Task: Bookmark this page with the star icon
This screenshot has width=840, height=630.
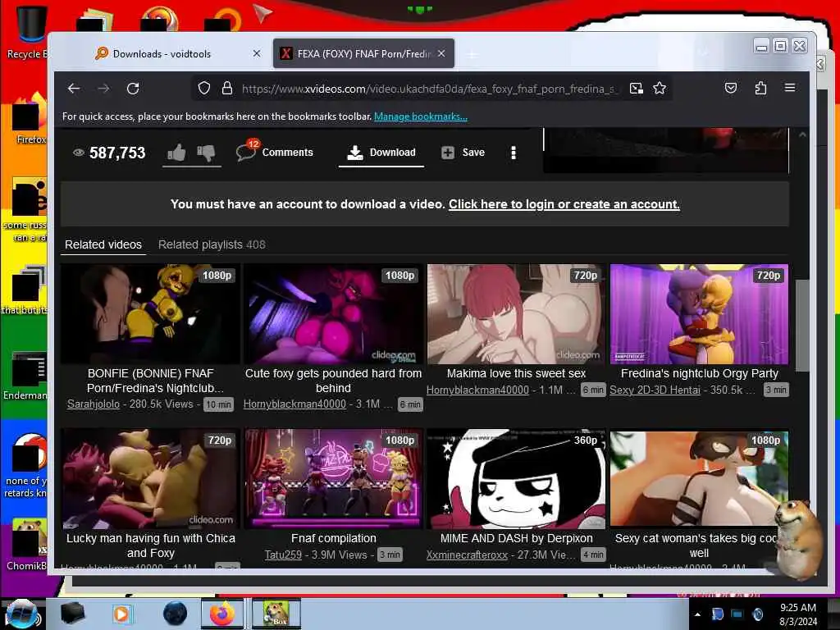Action: tap(660, 89)
